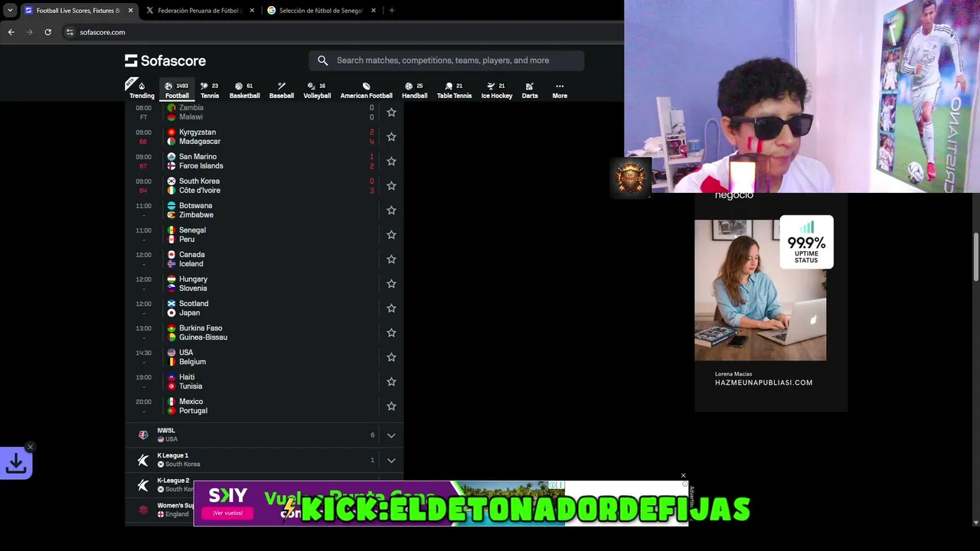Viewport: 980px width, 551px height.
Task: Switch to the Tennis tab
Action: tap(210, 90)
